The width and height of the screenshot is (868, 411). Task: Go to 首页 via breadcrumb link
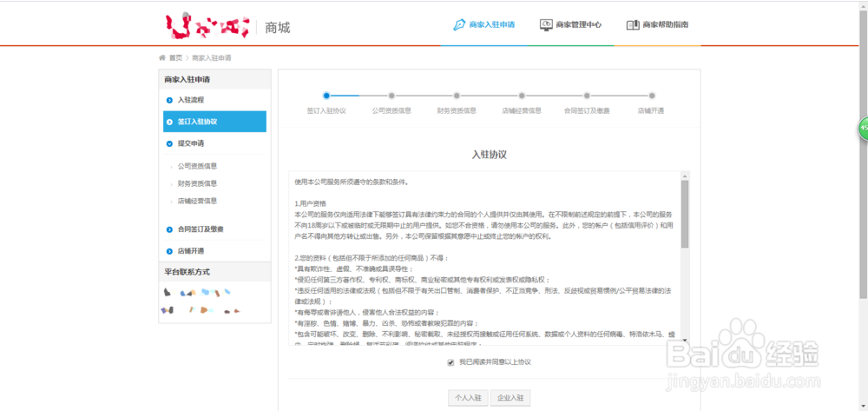[x=175, y=57]
